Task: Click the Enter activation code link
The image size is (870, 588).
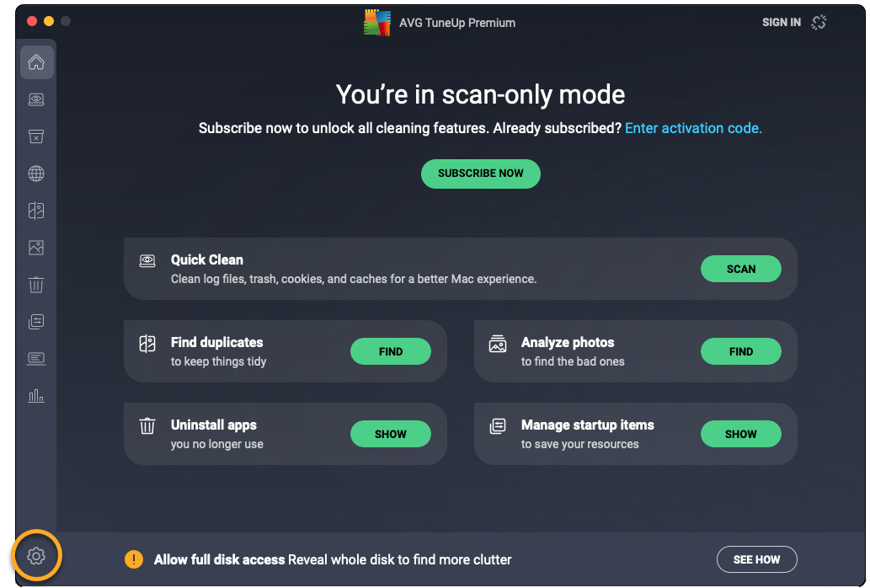Action: 693,128
